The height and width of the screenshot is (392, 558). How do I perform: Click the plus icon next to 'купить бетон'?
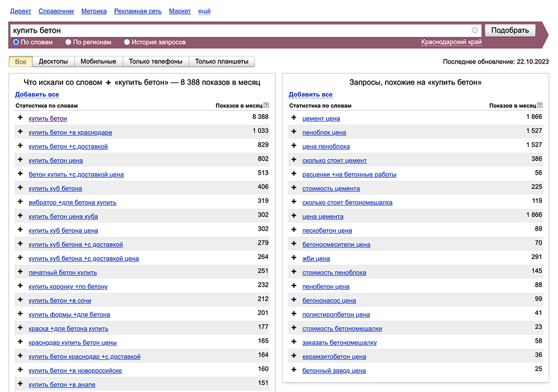20,118
